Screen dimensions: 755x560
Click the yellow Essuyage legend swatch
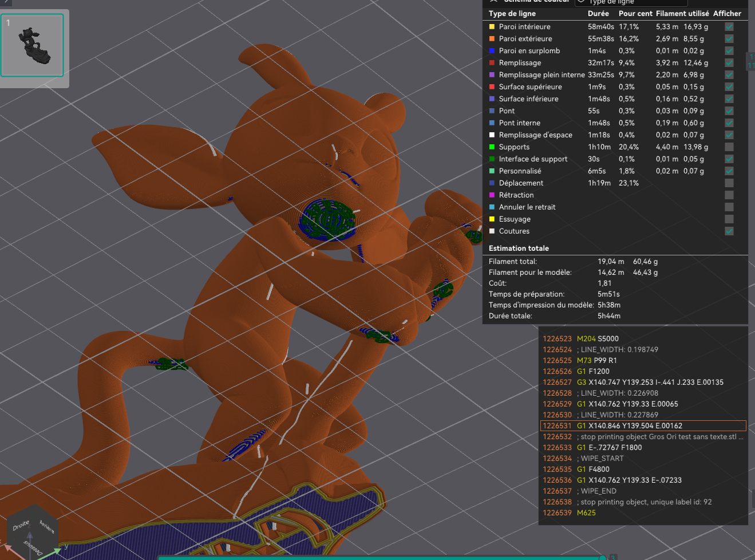tap(492, 219)
